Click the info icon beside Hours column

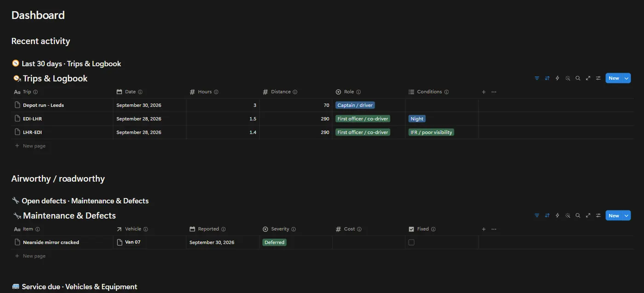(x=216, y=92)
